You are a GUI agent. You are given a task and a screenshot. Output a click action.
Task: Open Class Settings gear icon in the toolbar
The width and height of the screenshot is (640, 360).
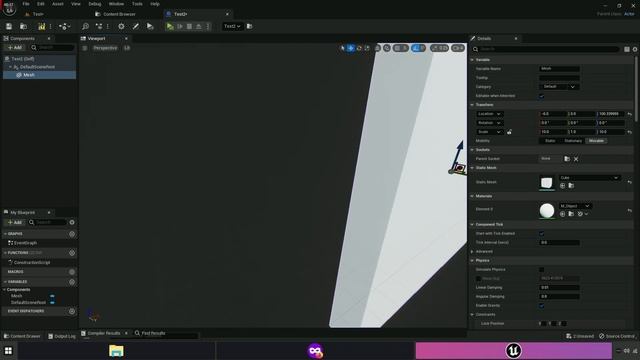tap(121, 26)
